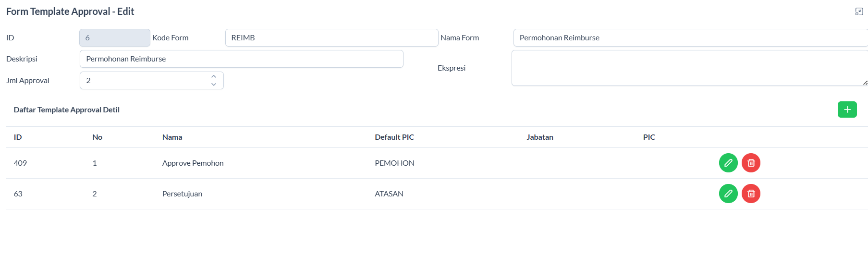Click the Nama Form input field

690,38
